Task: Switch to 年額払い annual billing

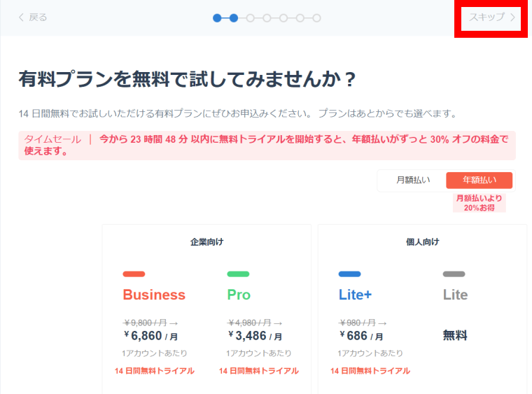Action: (x=479, y=181)
